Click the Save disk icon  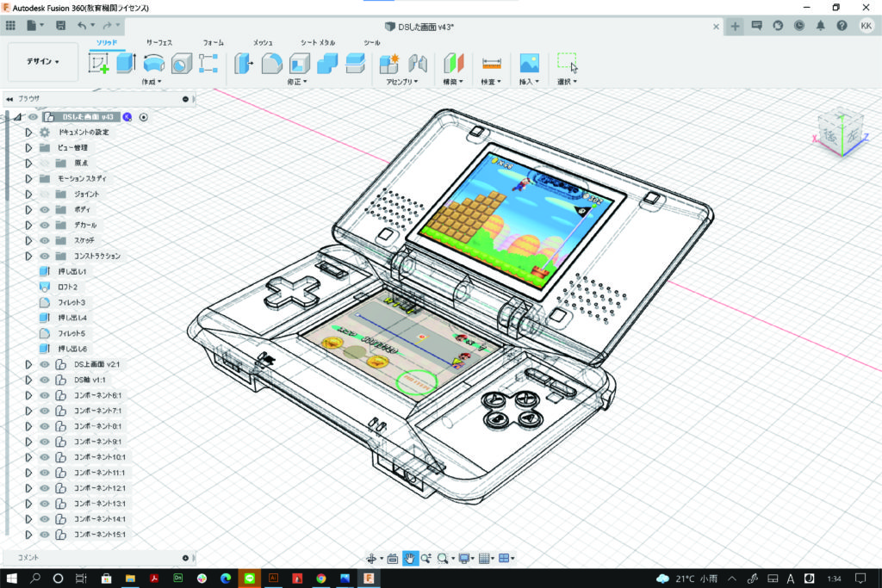coord(60,26)
